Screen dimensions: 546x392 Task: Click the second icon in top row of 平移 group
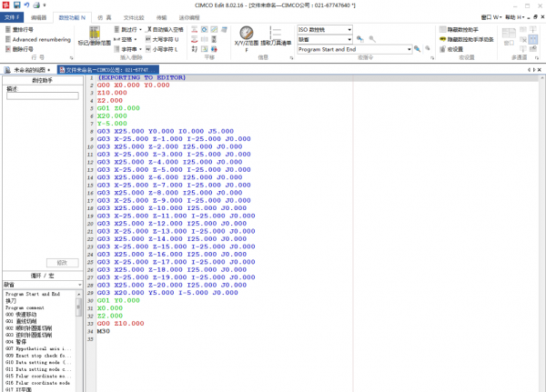pos(205,30)
